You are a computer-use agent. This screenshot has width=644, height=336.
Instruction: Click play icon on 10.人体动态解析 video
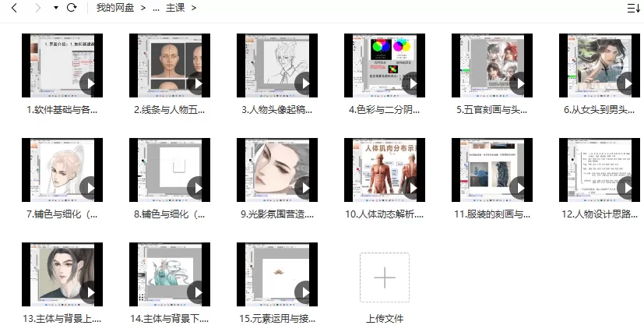point(413,187)
